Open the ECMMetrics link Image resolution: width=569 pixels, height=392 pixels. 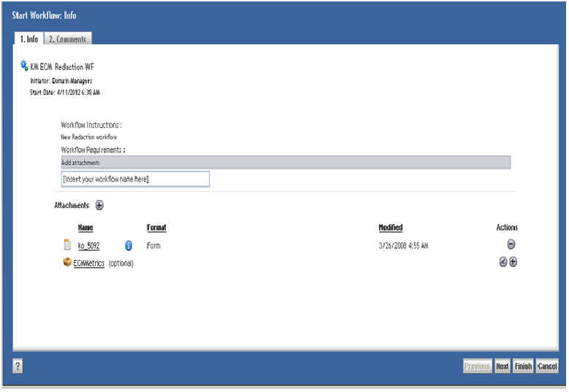(x=89, y=264)
